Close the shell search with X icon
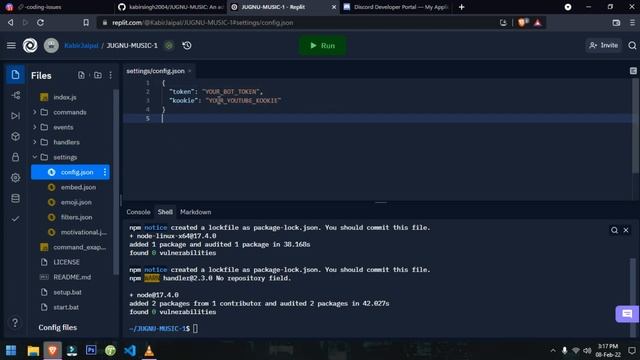 tap(626, 230)
